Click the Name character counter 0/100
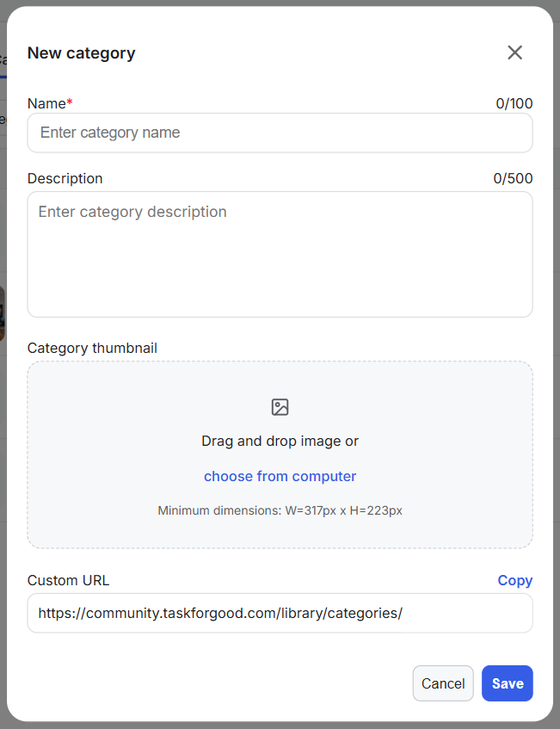The width and height of the screenshot is (560, 729). click(x=514, y=103)
